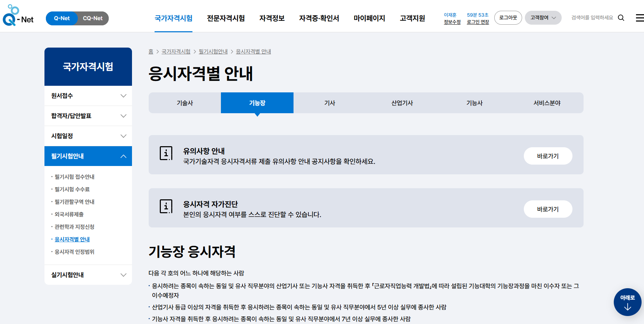
Task: Select the 산업기사 tab
Action: [x=402, y=103]
